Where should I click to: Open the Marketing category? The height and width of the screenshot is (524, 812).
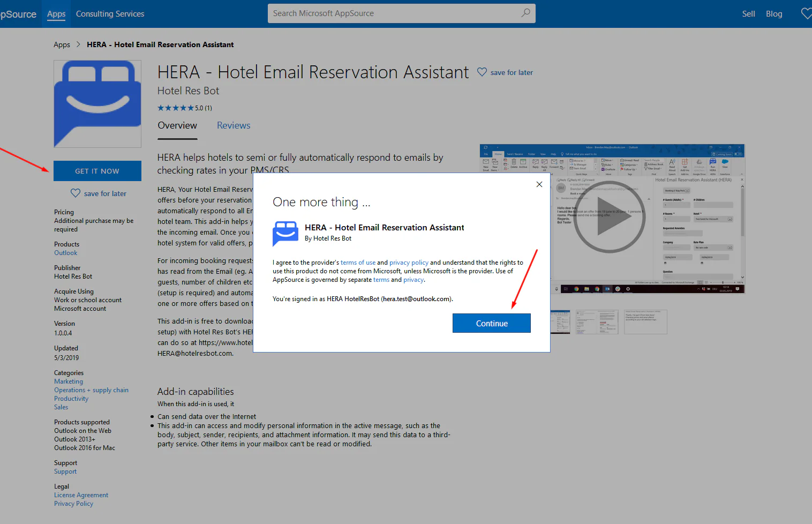[69, 381]
